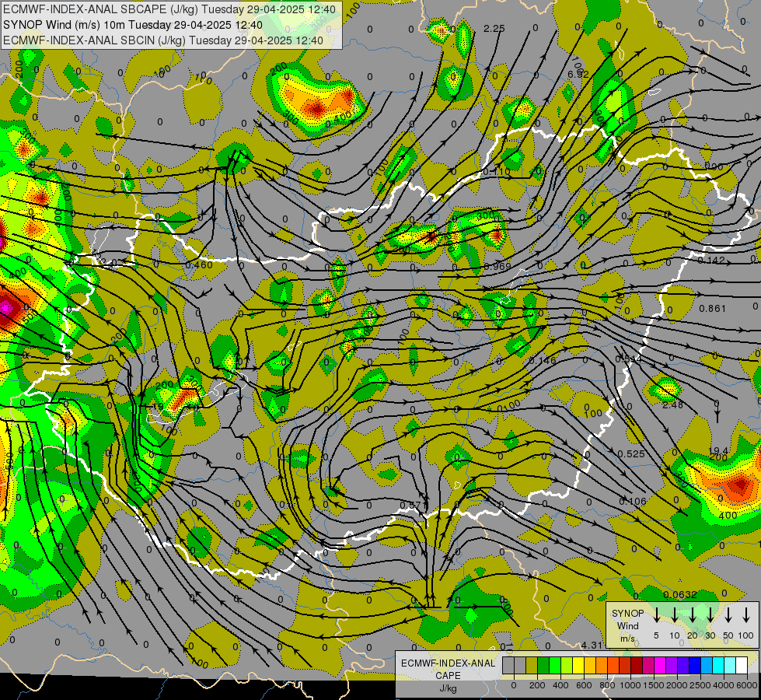This screenshot has width=761, height=700.
Task: Pick the bright green swatch in the CAPE legend
Action: (555, 665)
